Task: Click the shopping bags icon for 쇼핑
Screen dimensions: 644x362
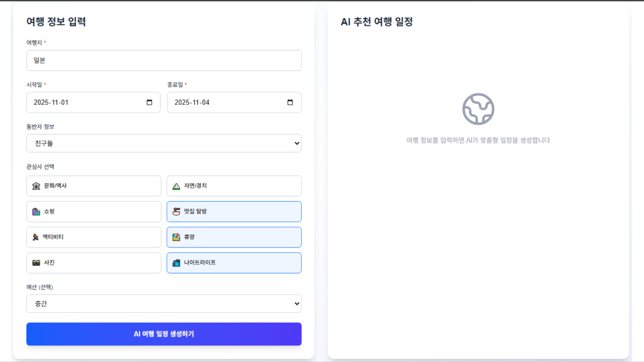Action: click(x=36, y=212)
